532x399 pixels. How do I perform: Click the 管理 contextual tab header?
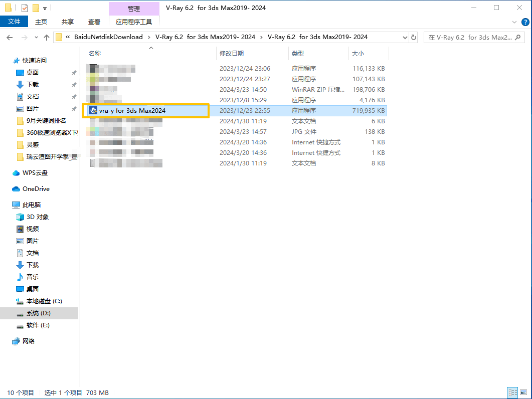pos(134,9)
